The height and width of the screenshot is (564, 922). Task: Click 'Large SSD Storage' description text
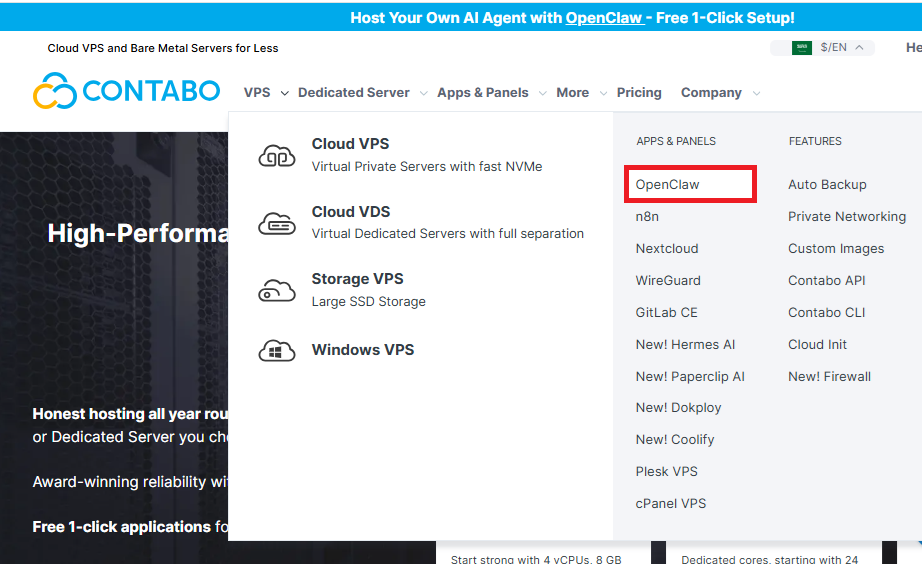[x=369, y=302]
